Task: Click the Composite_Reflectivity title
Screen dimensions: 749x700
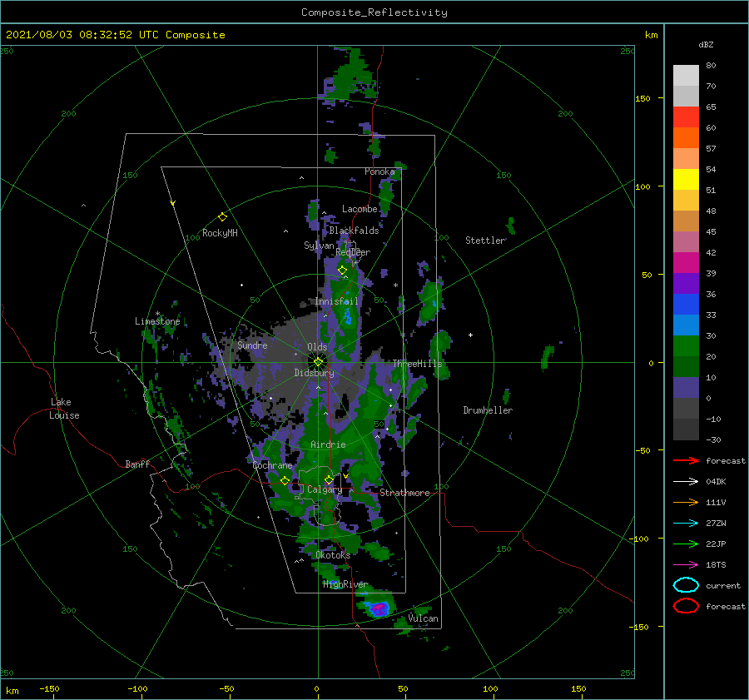Action: pyautogui.click(x=374, y=12)
